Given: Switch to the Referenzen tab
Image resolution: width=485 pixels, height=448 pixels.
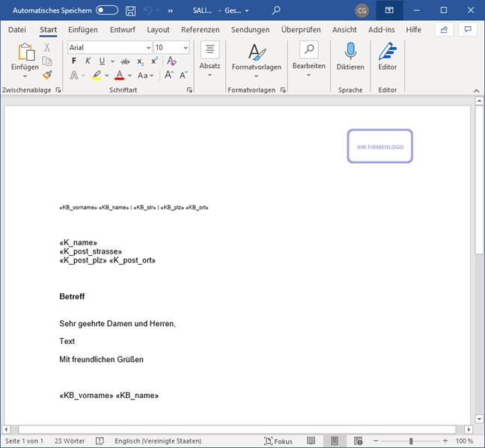Looking at the screenshot, I should click(200, 30).
